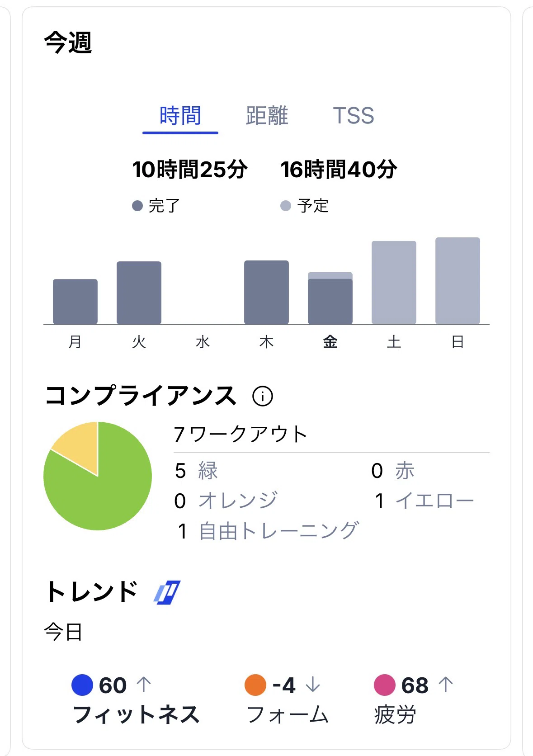
Task: Switch to the TSS tab
Action: pos(354,116)
